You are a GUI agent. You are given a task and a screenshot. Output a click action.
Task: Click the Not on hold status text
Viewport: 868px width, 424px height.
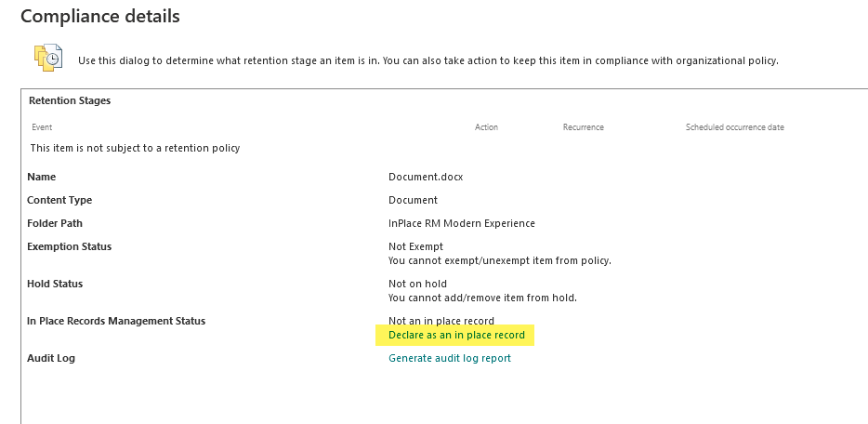(x=417, y=284)
